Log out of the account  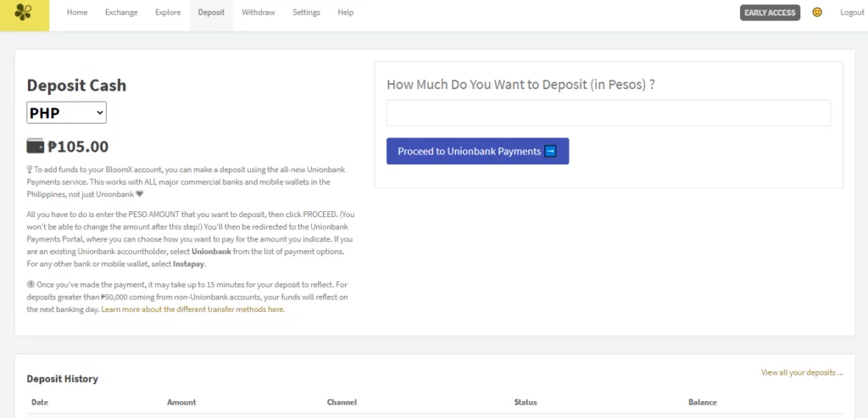(x=852, y=12)
